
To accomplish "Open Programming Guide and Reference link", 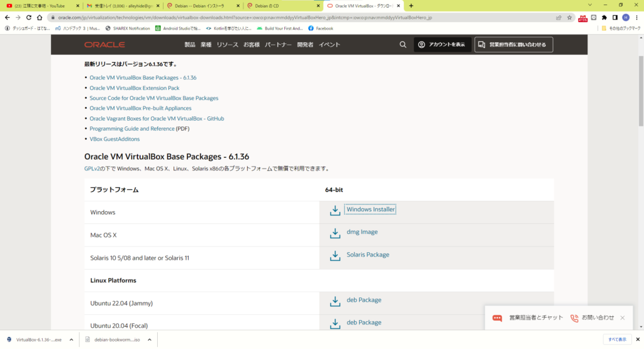I will (x=132, y=128).
